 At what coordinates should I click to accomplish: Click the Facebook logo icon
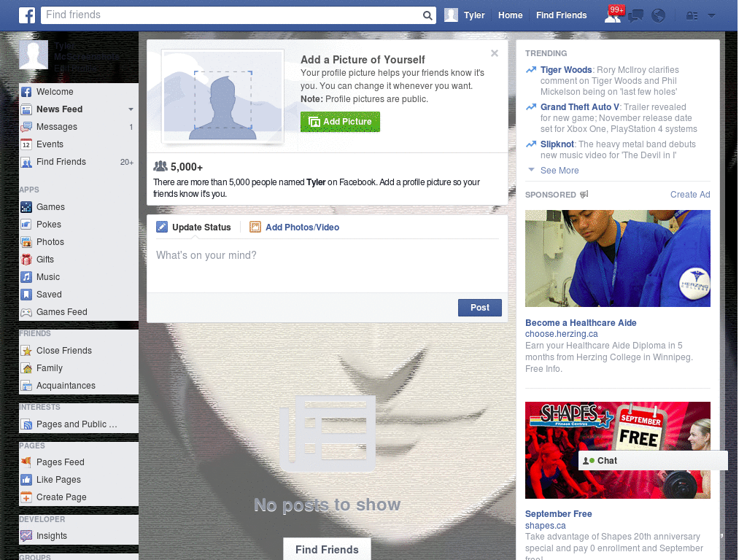27,15
